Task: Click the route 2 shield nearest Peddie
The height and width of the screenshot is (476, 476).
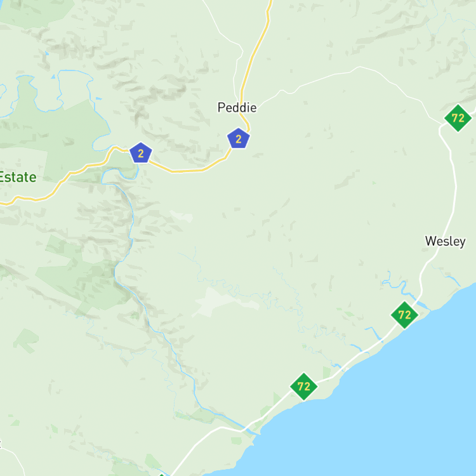Action: [238, 138]
